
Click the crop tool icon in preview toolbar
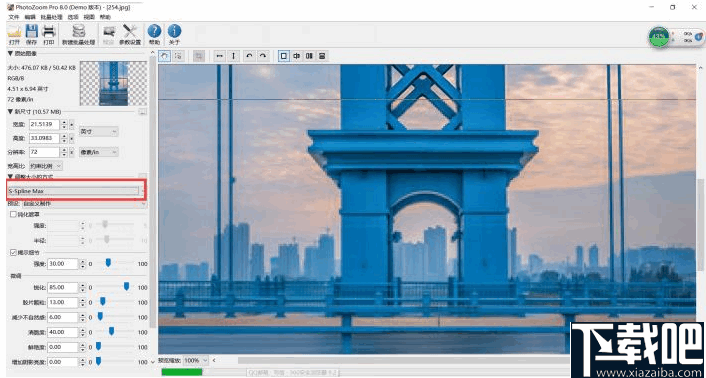coord(199,56)
